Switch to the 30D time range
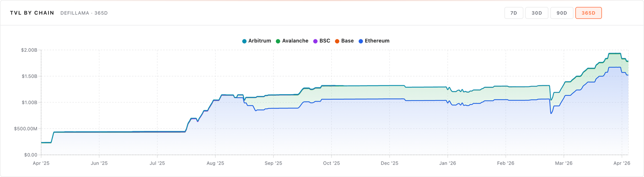Screen dimensions: 644x177 click(537, 13)
